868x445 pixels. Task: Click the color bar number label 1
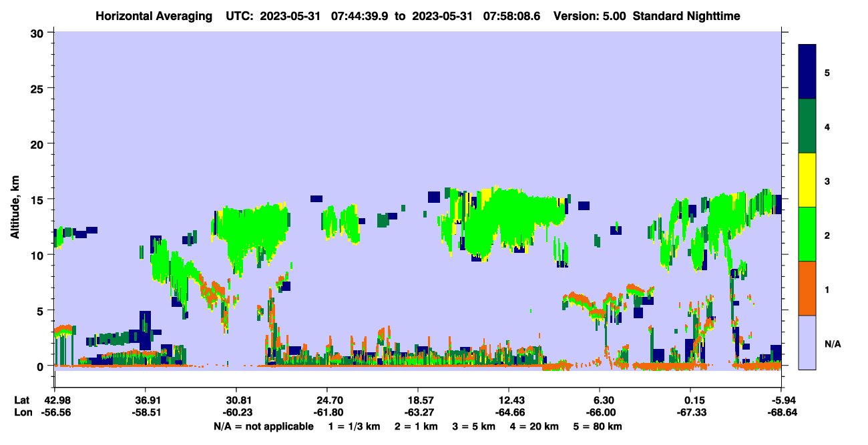point(827,289)
